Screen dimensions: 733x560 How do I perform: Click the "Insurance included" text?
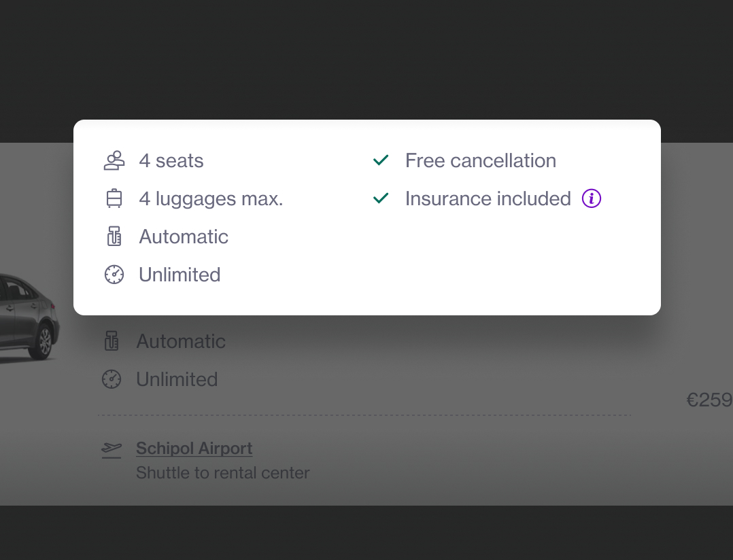coord(488,198)
